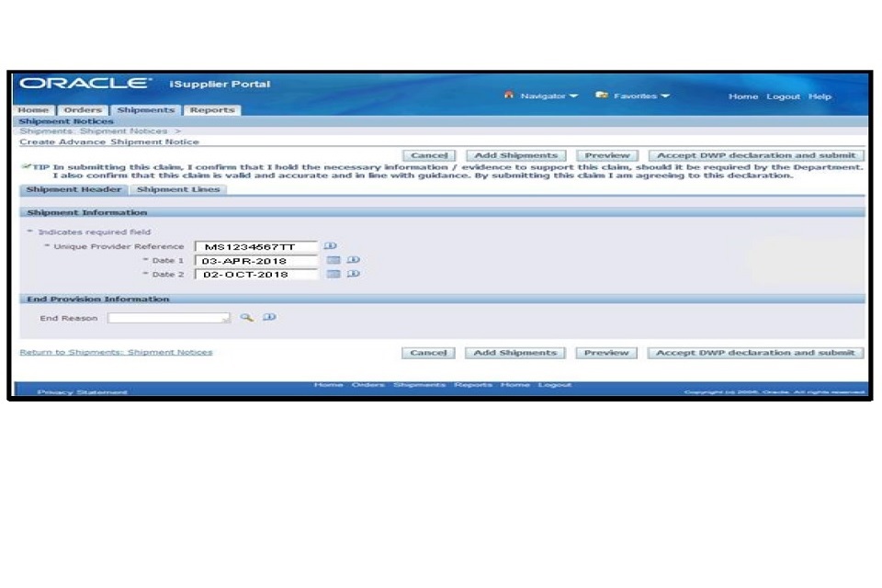Click the bottom Accept DWP declaration and submit button
Image resolution: width=882 pixels, height=588 pixels.
point(755,353)
